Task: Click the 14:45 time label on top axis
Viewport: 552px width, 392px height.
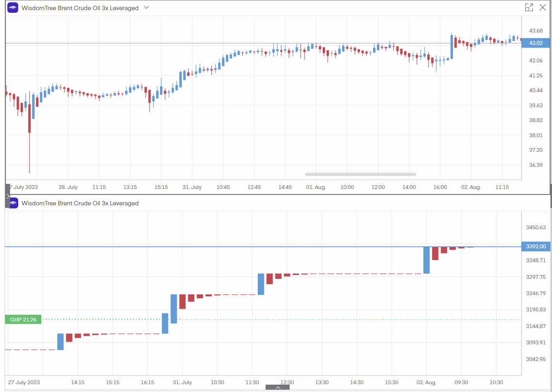Action: coord(285,187)
